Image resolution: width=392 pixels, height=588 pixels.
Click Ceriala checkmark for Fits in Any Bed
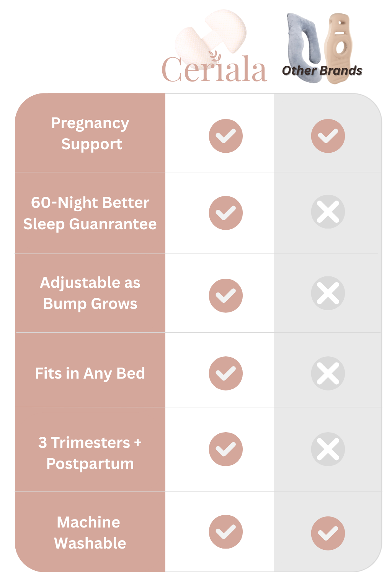click(226, 373)
